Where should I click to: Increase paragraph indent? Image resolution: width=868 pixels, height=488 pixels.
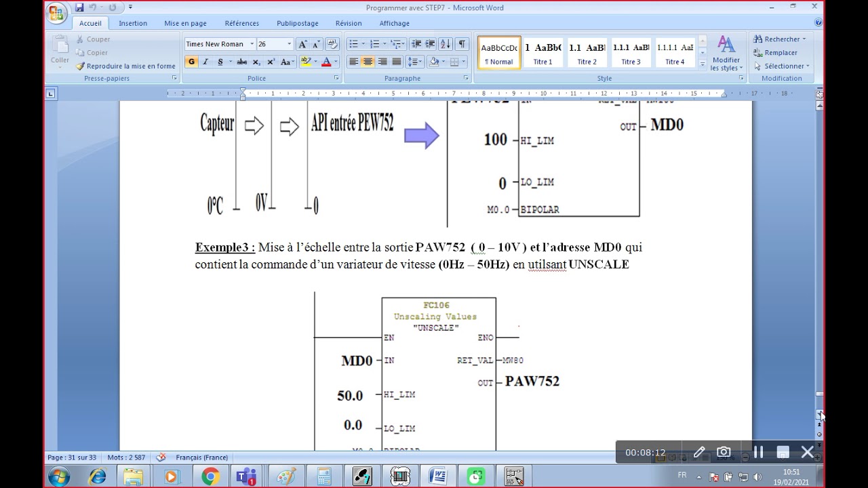(x=431, y=44)
